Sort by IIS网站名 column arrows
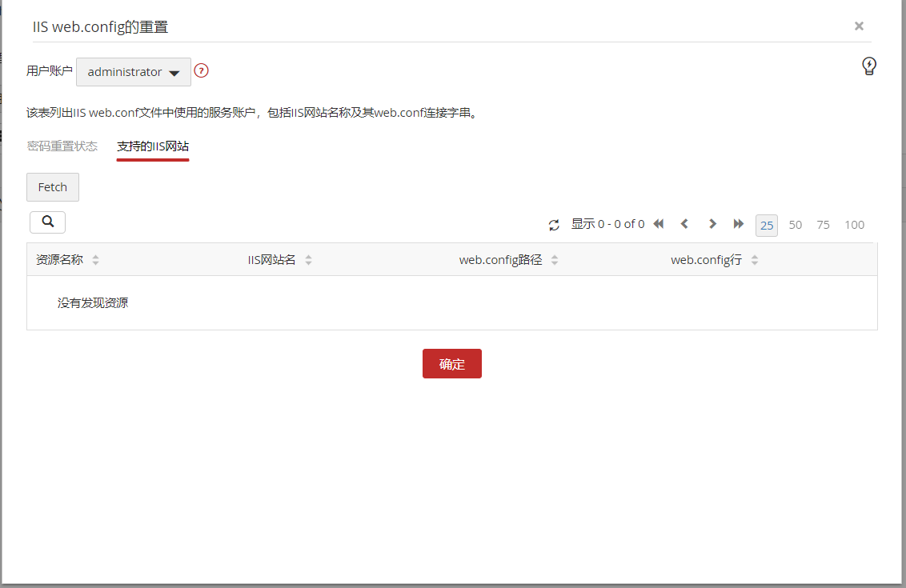Image resolution: width=906 pixels, height=588 pixels. click(309, 260)
